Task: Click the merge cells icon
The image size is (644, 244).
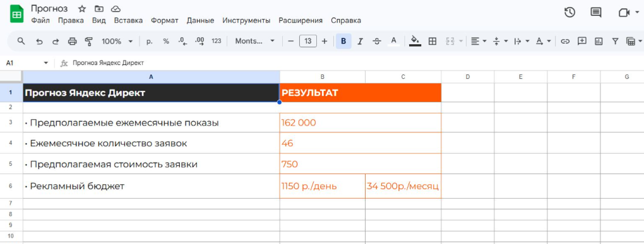Action: 450,41
